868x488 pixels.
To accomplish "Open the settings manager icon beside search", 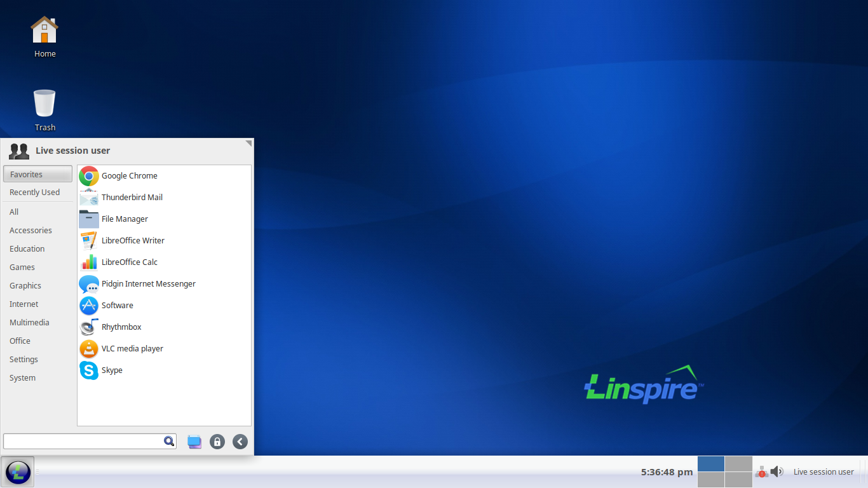I will click(194, 442).
